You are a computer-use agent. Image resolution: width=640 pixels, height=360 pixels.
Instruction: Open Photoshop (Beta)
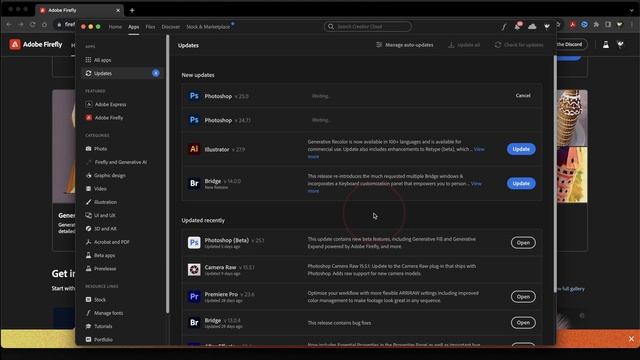tap(523, 242)
